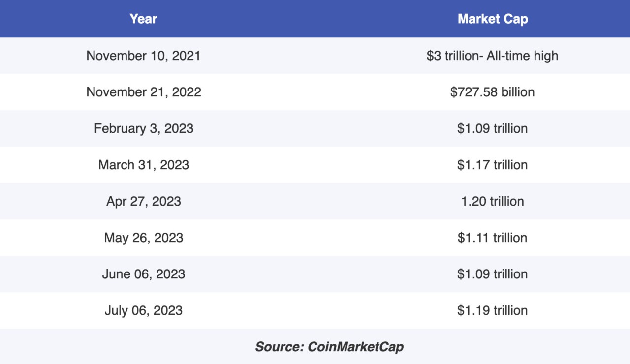Select the November 21, 2022 date cell
This screenshot has height=364, width=630.
tap(143, 92)
